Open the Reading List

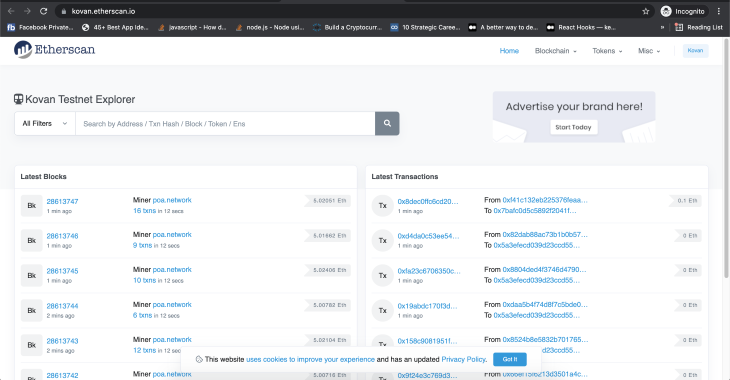(699, 27)
